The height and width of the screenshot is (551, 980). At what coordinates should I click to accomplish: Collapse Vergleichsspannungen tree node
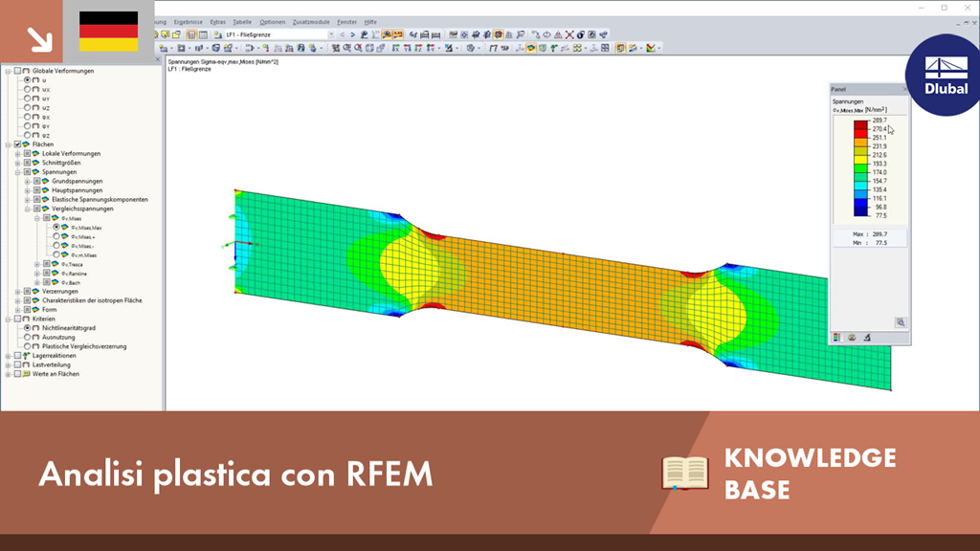coord(28,209)
